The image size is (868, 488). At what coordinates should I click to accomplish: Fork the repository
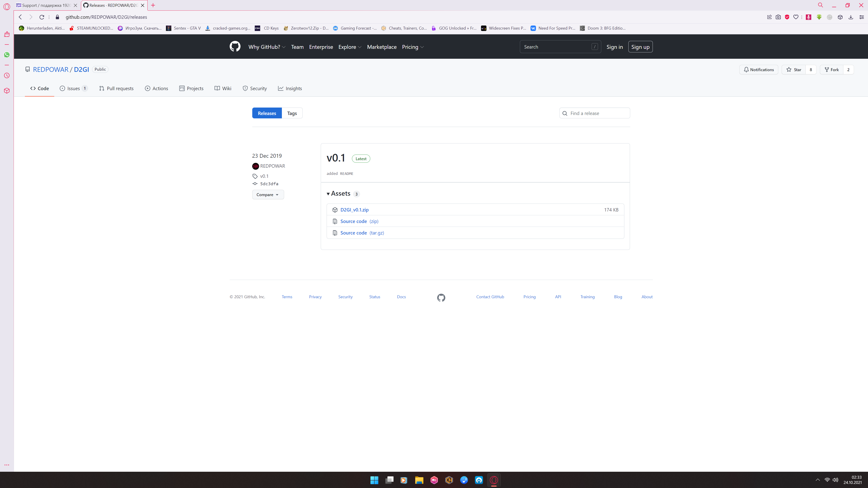tap(832, 69)
